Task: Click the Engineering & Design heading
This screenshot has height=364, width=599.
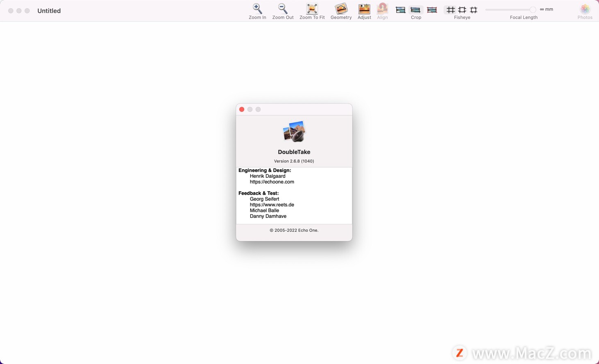Action: [x=265, y=170]
